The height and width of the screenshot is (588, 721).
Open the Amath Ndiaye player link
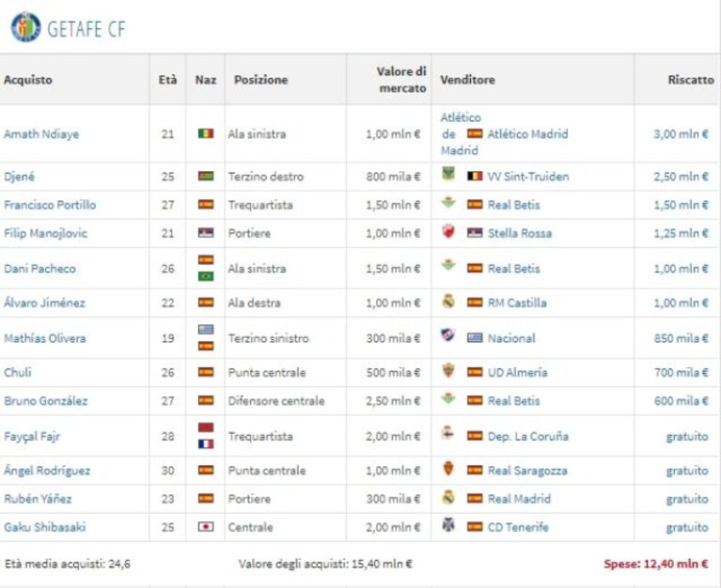pos(41,134)
